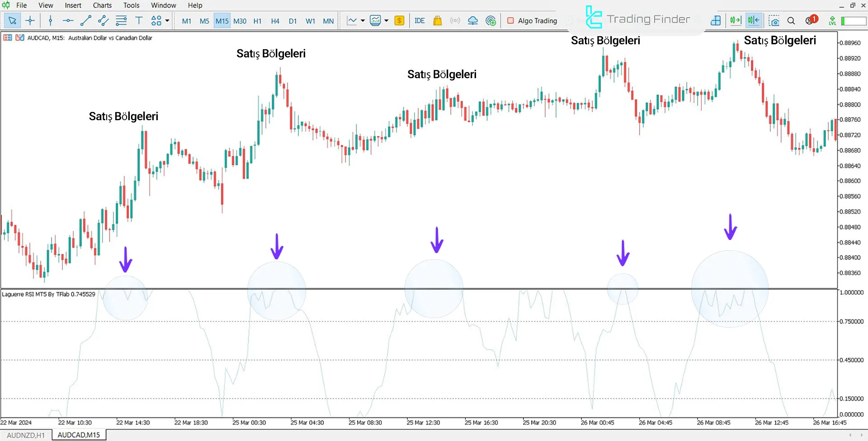This screenshot has width=868, height=441.
Task: Toggle Algo Trading on
Action: pyautogui.click(x=532, y=20)
